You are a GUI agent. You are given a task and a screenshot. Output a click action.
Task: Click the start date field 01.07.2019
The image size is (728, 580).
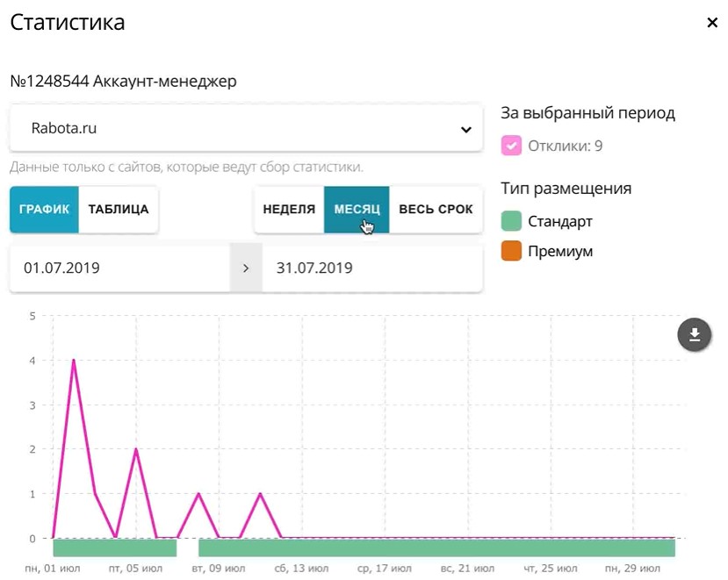click(x=119, y=268)
